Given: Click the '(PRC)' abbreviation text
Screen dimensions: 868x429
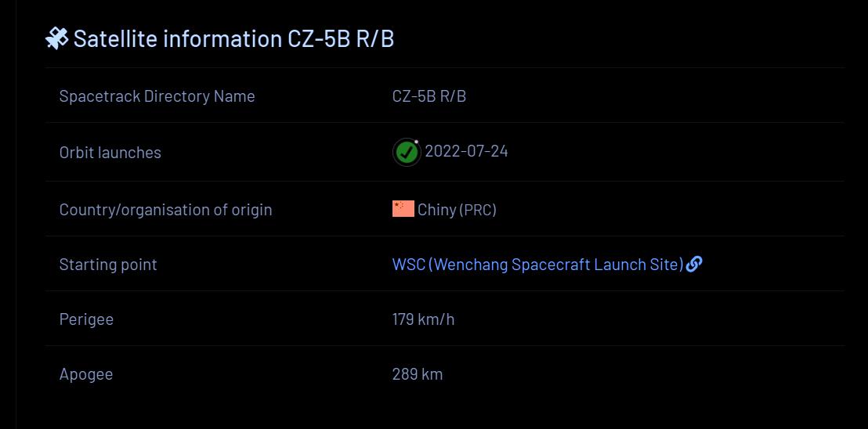Looking at the screenshot, I should click(x=478, y=210).
